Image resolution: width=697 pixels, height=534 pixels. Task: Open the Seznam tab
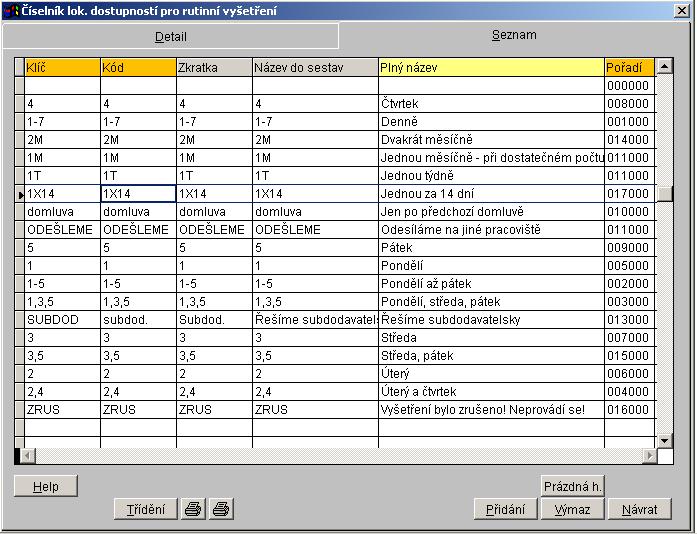coord(514,35)
